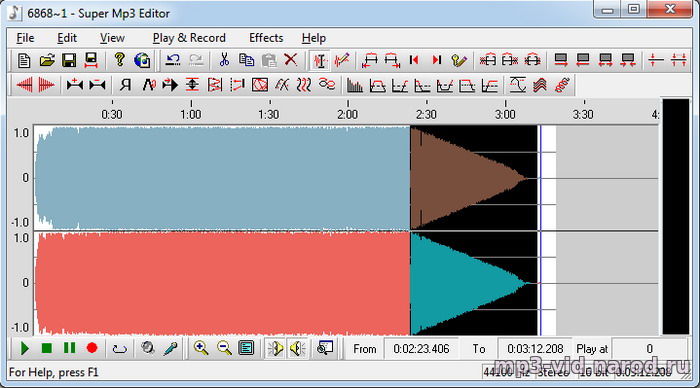Open the File menu
The height and width of the screenshot is (388, 700).
pos(25,38)
